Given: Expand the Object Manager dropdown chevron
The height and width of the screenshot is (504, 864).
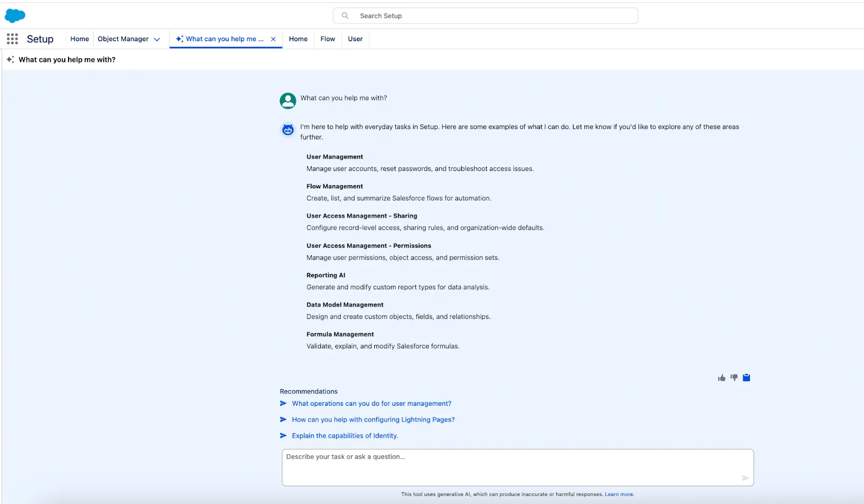Looking at the screenshot, I should pyautogui.click(x=157, y=39).
